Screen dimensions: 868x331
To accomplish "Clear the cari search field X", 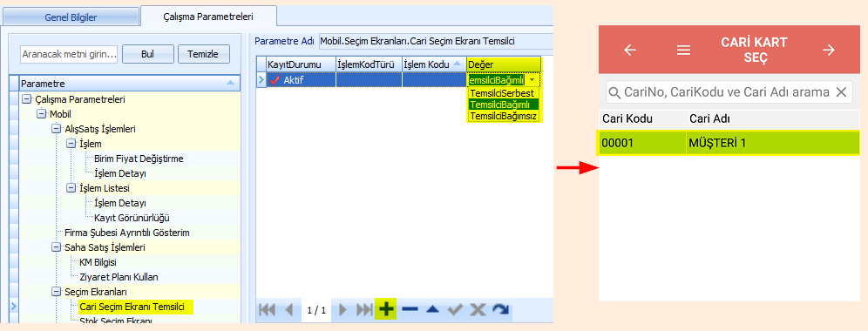I will 841,91.
